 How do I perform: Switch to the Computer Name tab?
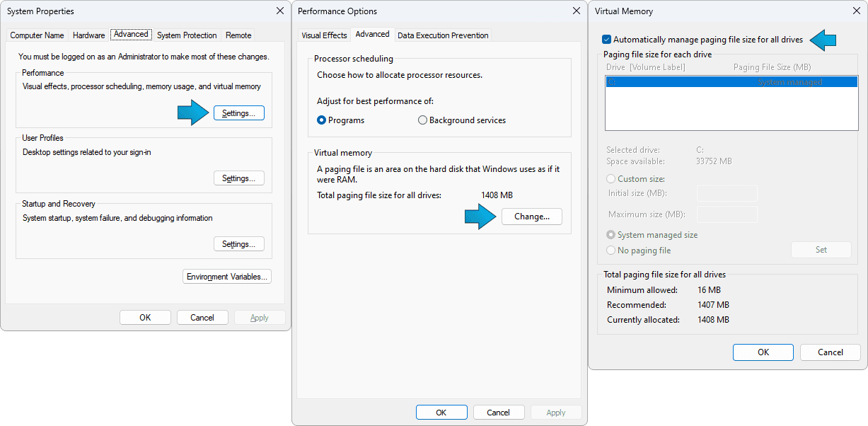click(37, 35)
